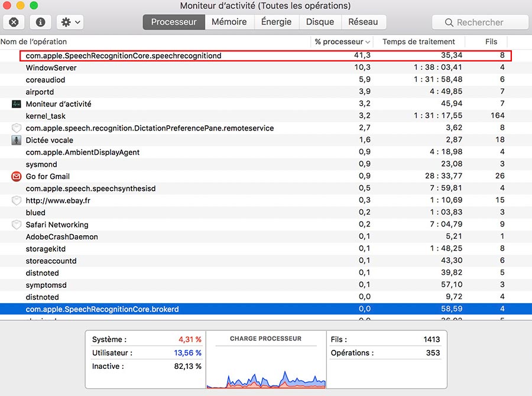The width and height of the screenshot is (532, 396).
Task: Switch to the Mémoire tab
Action: pos(229,22)
